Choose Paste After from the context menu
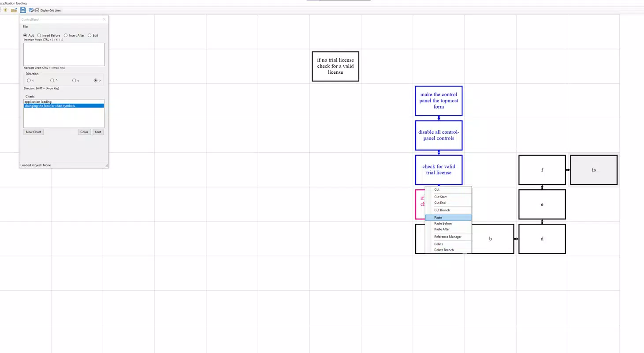Screen dimensions: 644x353 point(448,229)
